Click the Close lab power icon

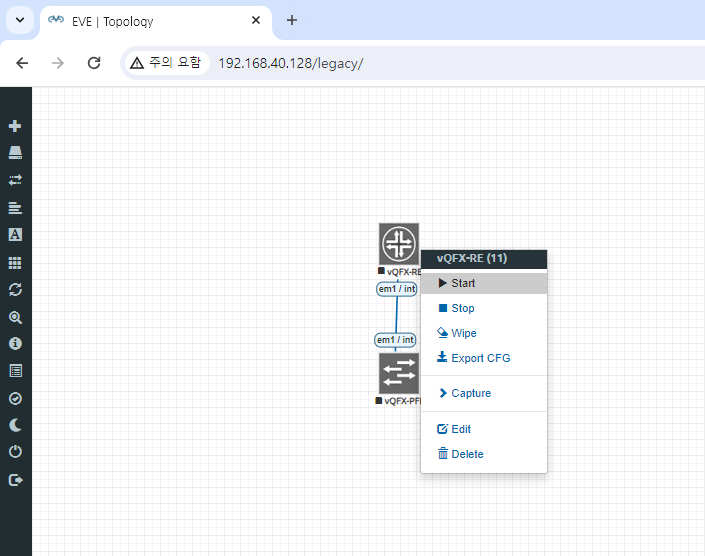[15, 452]
